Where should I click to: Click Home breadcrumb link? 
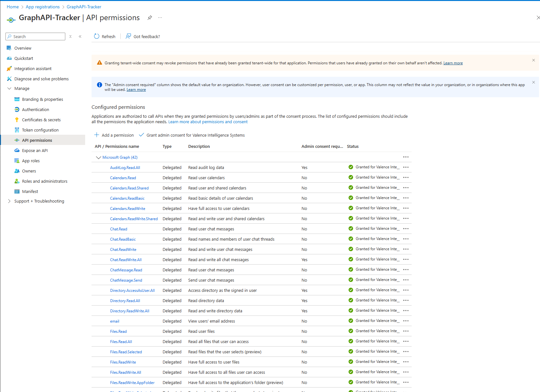pos(13,7)
